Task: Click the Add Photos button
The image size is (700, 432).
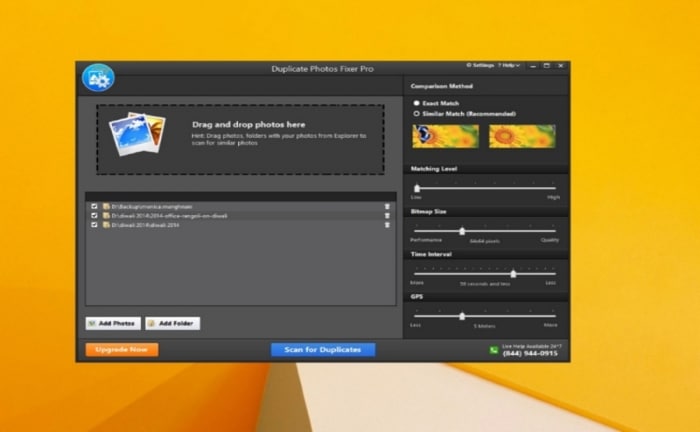Action: coord(113,323)
